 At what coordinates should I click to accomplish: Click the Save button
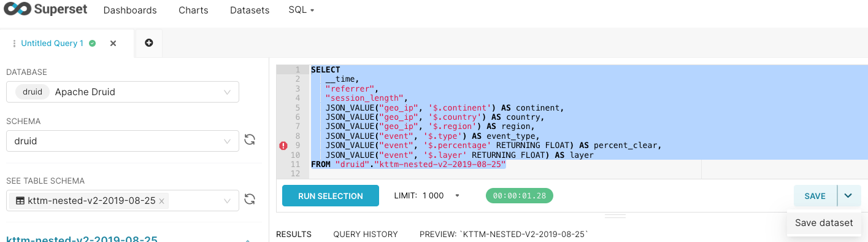tap(815, 196)
